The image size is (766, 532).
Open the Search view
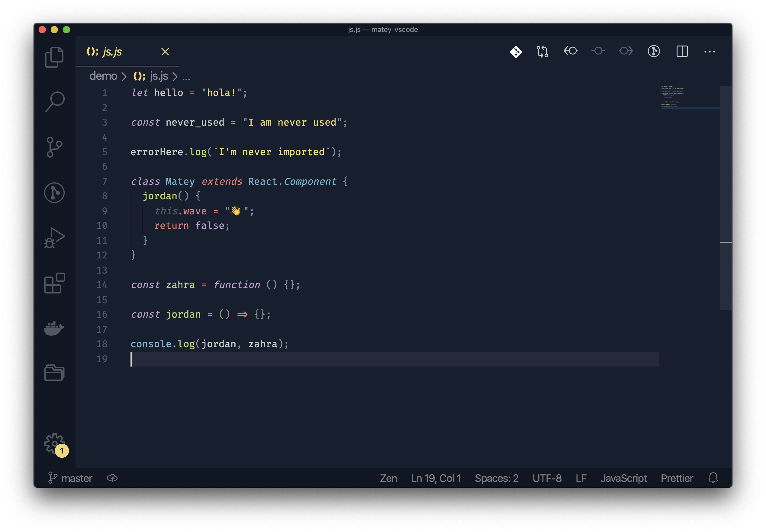pyautogui.click(x=54, y=101)
